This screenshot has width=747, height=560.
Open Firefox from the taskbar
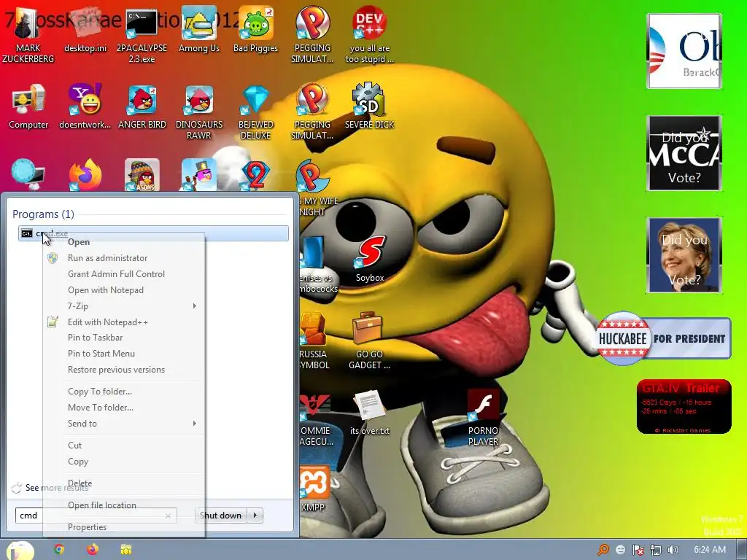(93, 550)
